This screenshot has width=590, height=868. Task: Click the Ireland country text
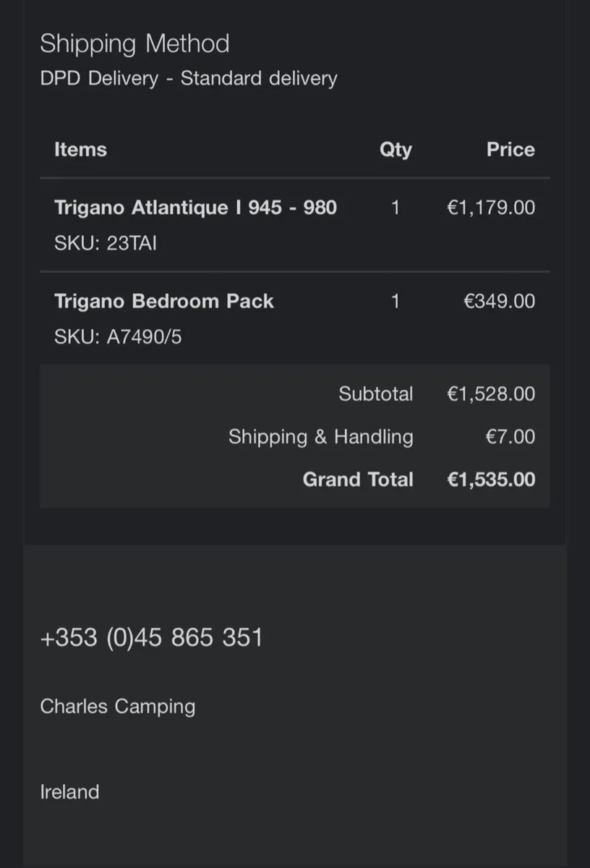click(x=69, y=792)
